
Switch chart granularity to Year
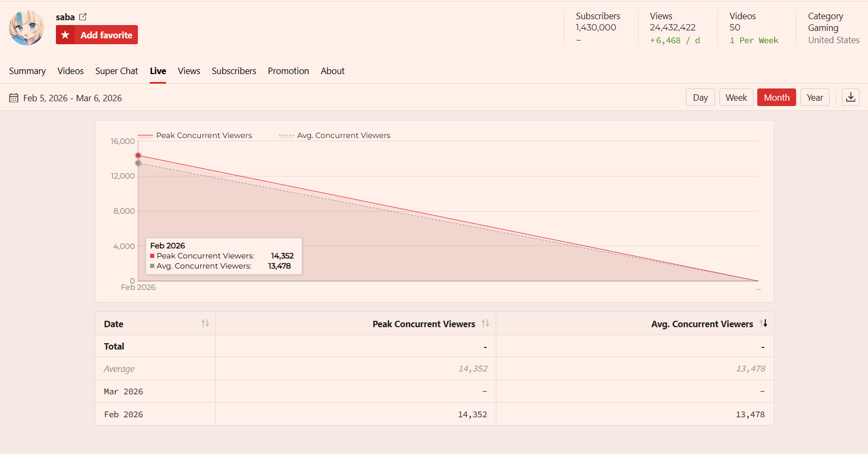[x=815, y=98]
